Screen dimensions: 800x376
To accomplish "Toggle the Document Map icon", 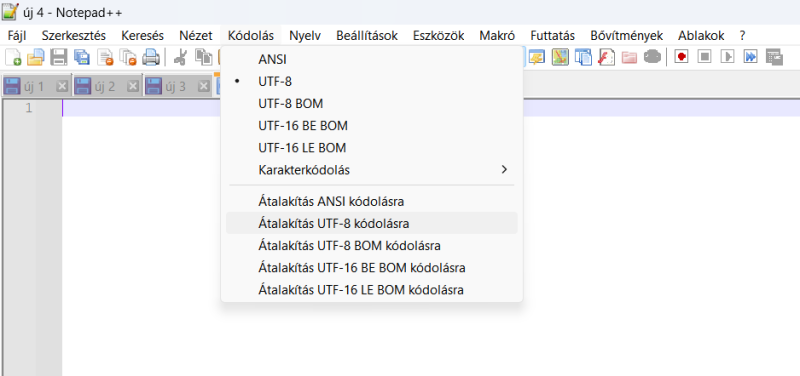I will pos(560,57).
